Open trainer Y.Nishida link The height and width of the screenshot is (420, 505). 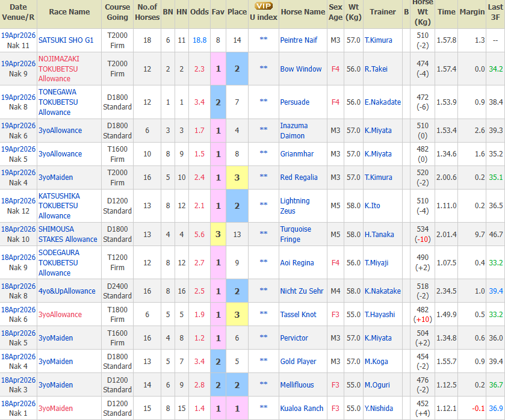pos(379,409)
